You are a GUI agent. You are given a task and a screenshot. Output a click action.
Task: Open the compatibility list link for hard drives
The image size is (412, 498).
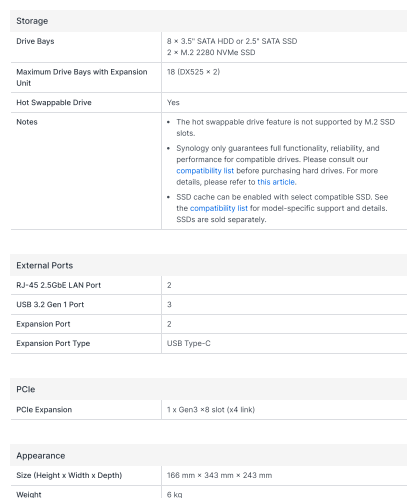(205, 171)
